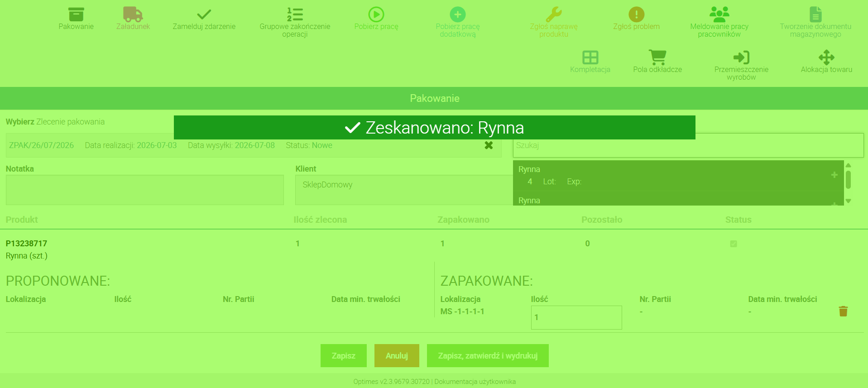Click the Pakowanie label under box icon
Viewport: 868px width, 388px height.
(76, 26)
